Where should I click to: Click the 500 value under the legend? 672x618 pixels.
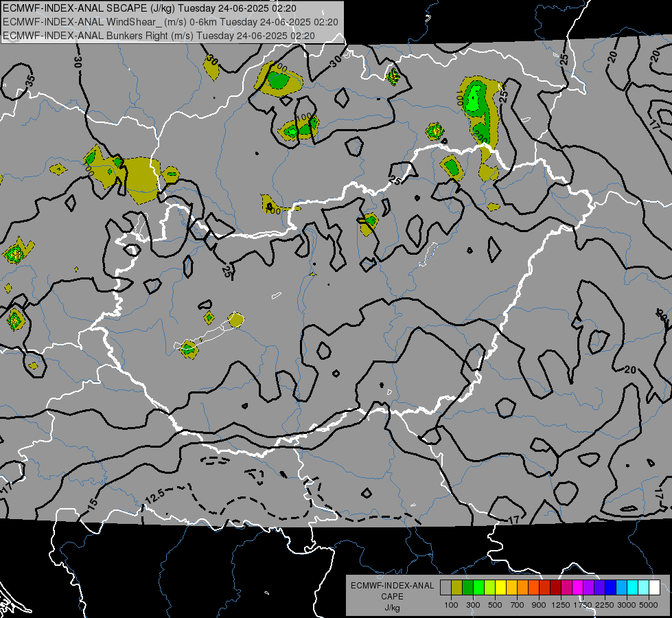pyautogui.click(x=495, y=605)
